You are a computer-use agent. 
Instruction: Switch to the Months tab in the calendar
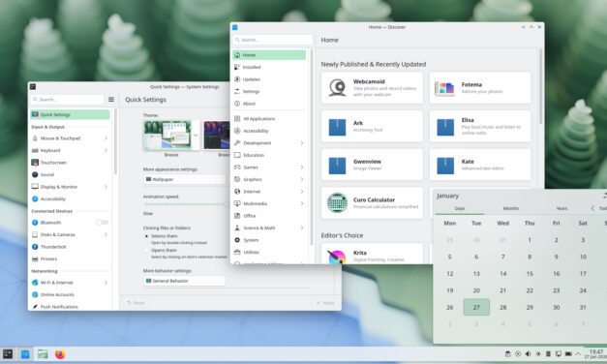click(x=510, y=208)
